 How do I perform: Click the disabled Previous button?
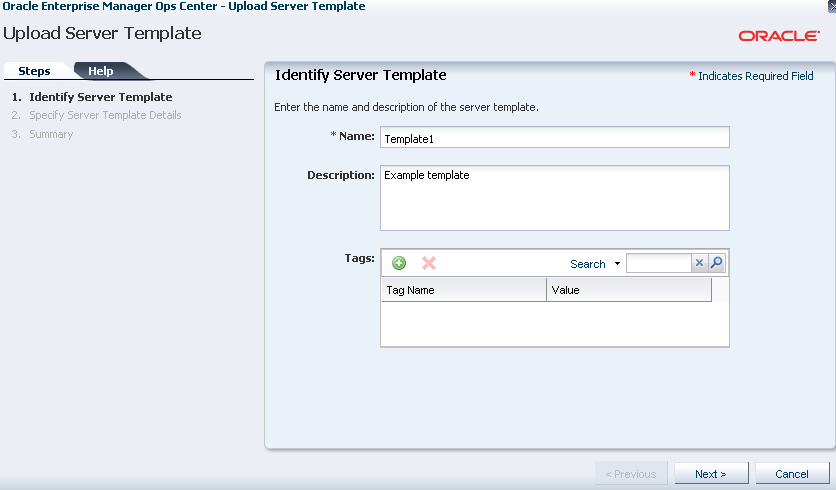(x=631, y=473)
